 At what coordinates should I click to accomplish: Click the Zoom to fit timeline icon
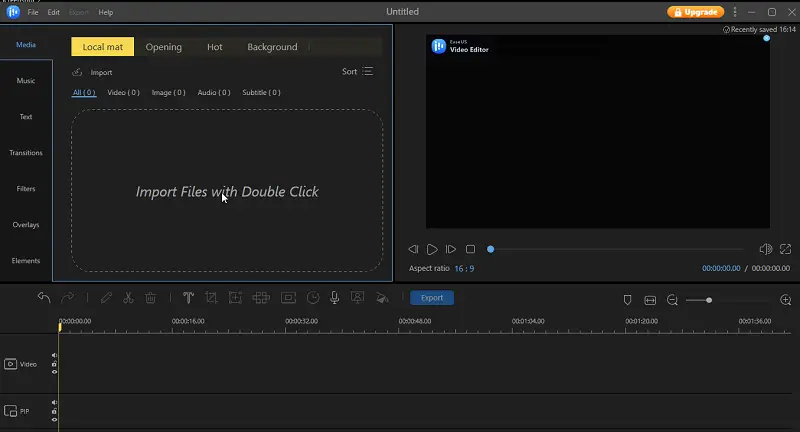650,300
